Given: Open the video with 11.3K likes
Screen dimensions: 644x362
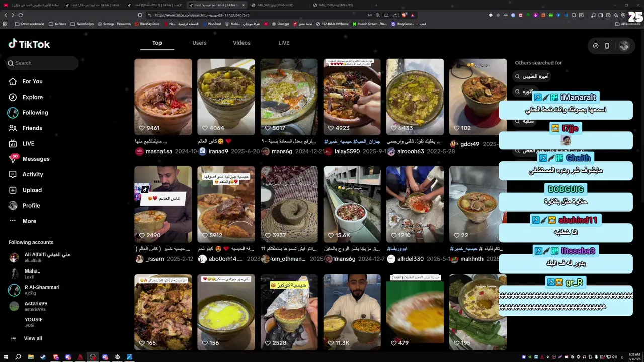Looking at the screenshot, I should point(352,312).
